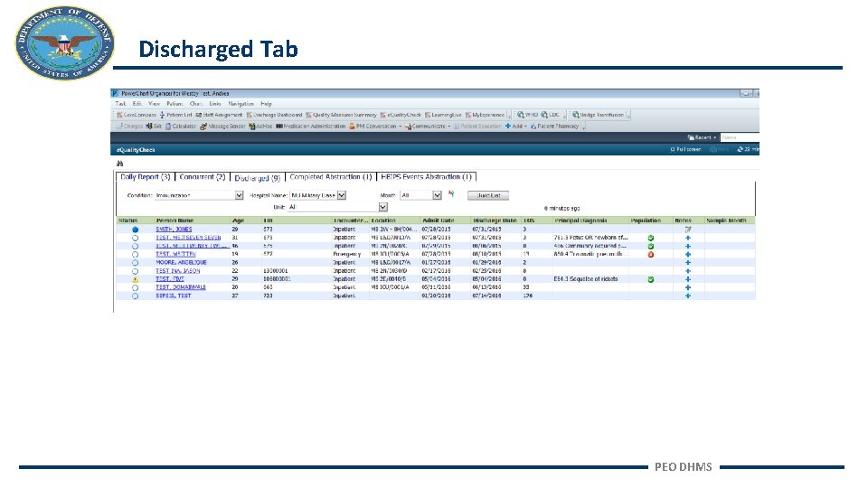Screen dimensions: 868x488
Task: Click the binoculars search icon
Action: coord(119,164)
